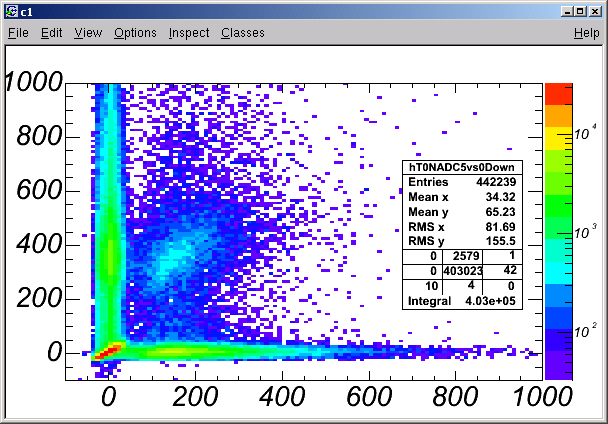Open the File menu

pyautogui.click(x=18, y=33)
